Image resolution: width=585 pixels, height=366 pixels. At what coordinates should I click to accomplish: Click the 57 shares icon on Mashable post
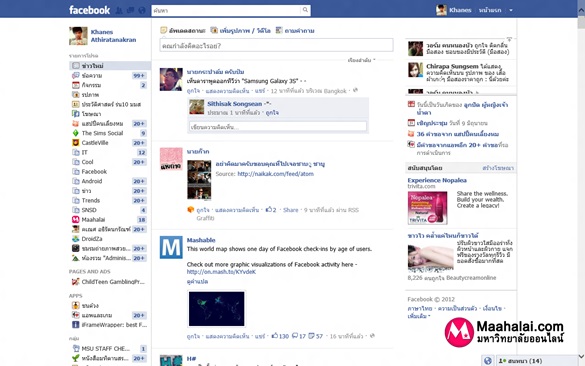312,336
